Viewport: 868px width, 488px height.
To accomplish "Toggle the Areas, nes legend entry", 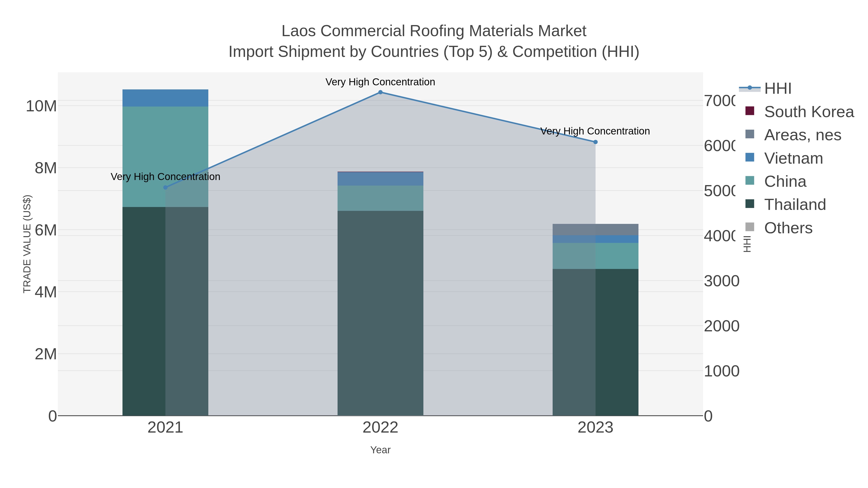I will (x=793, y=135).
